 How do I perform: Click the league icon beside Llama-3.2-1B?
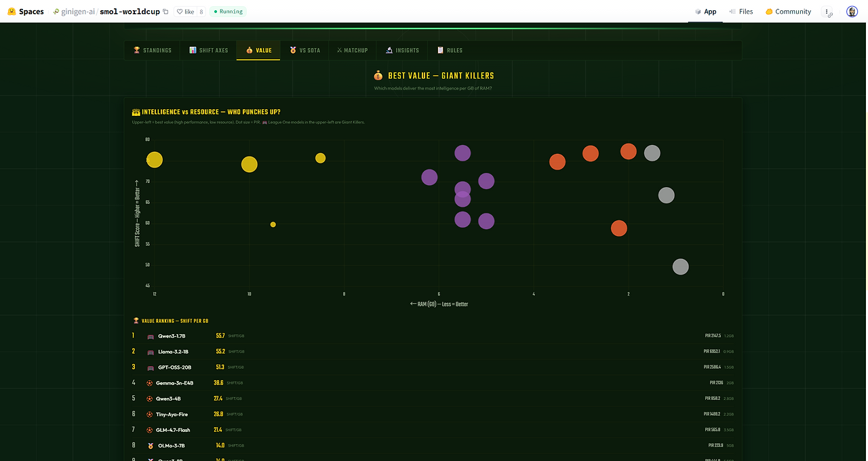coord(151,352)
